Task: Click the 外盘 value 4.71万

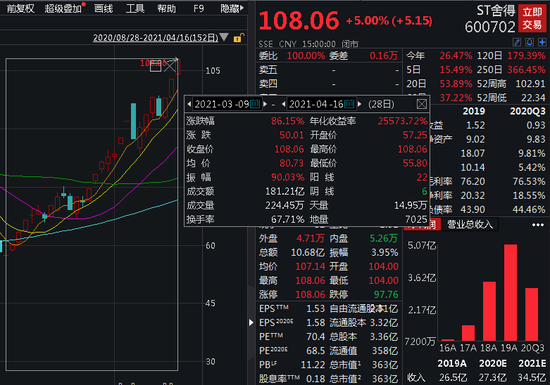Action: [310, 238]
